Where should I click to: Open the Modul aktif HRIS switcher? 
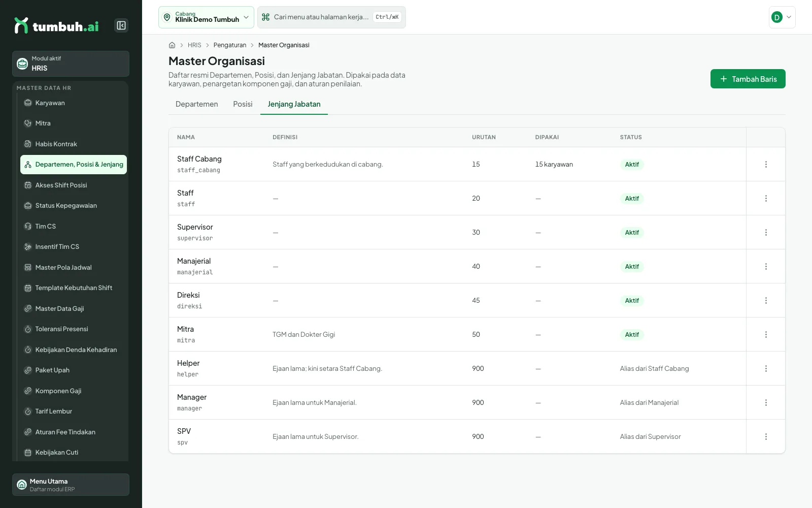[71, 64]
